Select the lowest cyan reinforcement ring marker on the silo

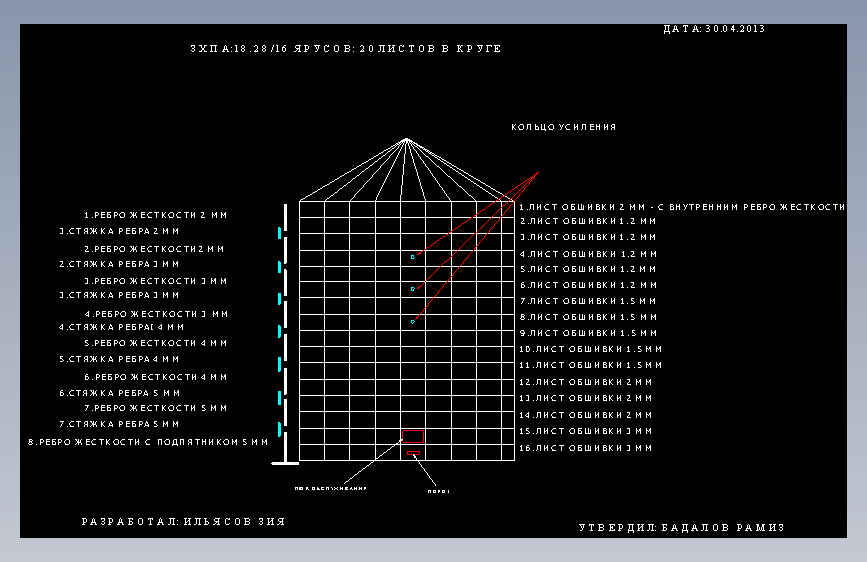[x=412, y=321]
